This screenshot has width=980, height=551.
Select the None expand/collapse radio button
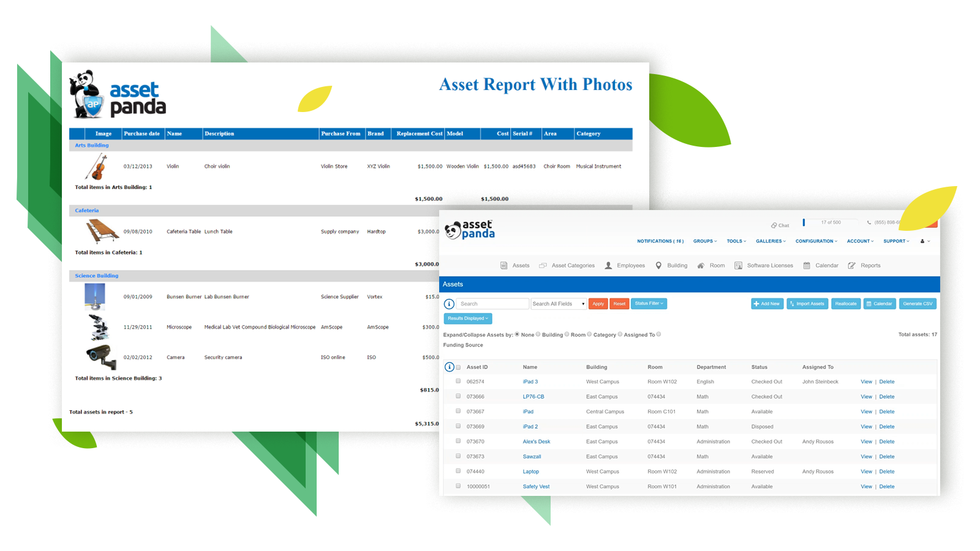[x=517, y=334]
